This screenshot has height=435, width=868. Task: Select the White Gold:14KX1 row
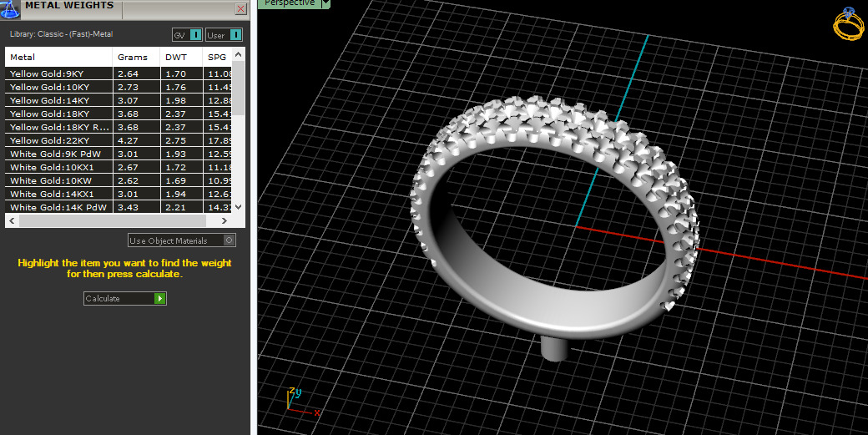[119, 194]
